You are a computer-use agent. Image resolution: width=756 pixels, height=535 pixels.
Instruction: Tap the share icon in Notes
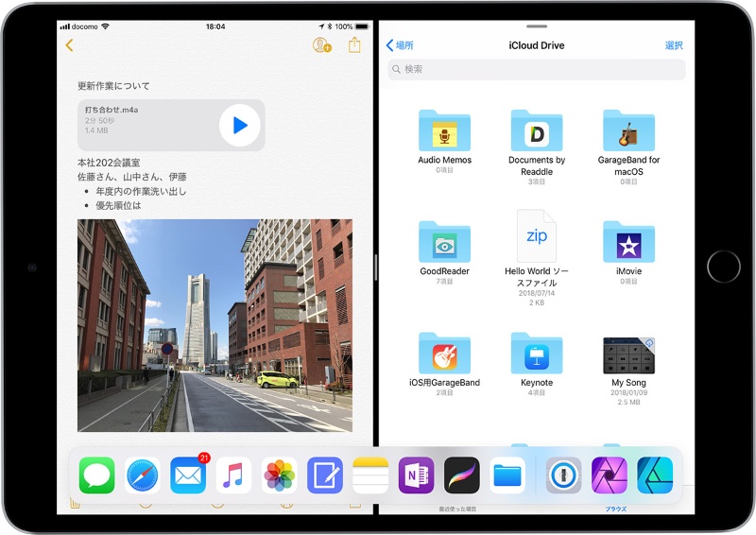[355, 45]
